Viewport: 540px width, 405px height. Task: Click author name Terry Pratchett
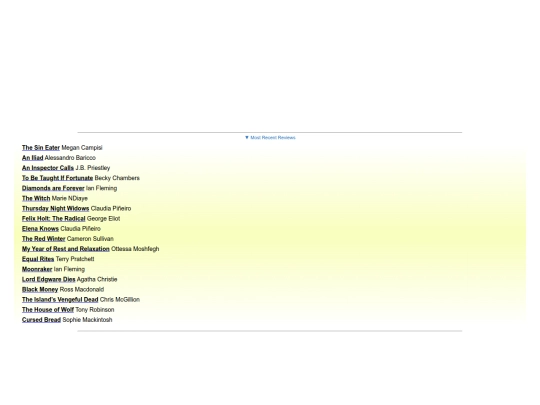pyautogui.click(x=75, y=259)
